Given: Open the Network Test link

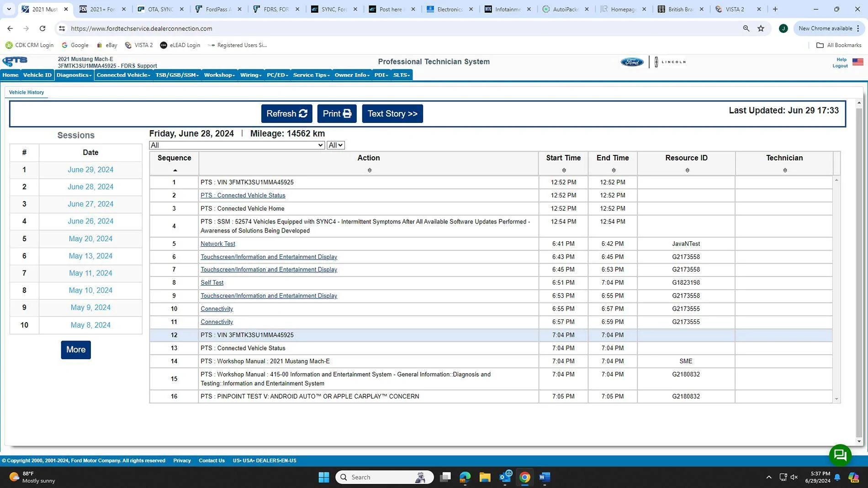Looking at the screenshot, I should pyautogui.click(x=218, y=244).
